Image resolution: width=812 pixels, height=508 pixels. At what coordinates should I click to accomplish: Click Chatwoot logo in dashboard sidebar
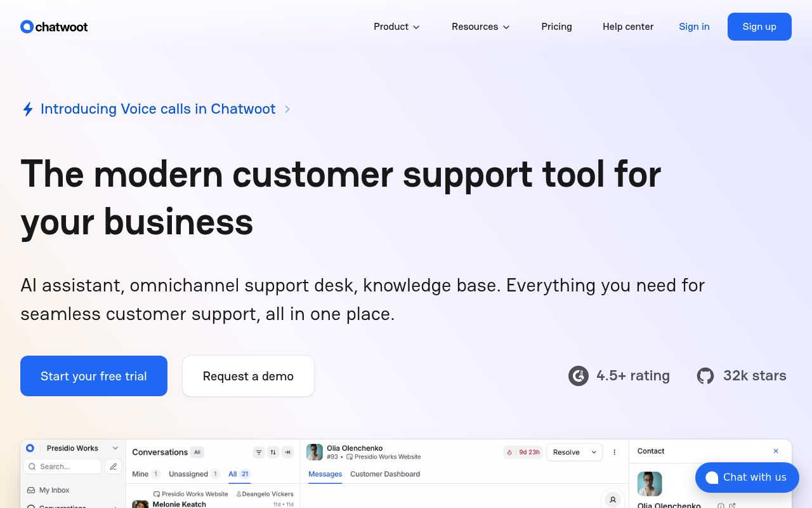(x=30, y=448)
